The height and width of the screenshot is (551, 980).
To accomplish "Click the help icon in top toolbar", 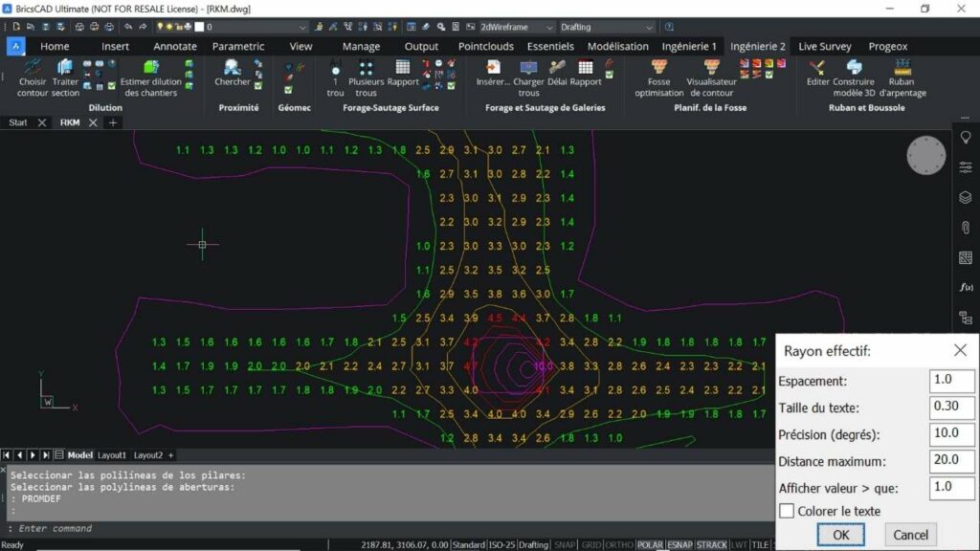I will (x=669, y=27).
